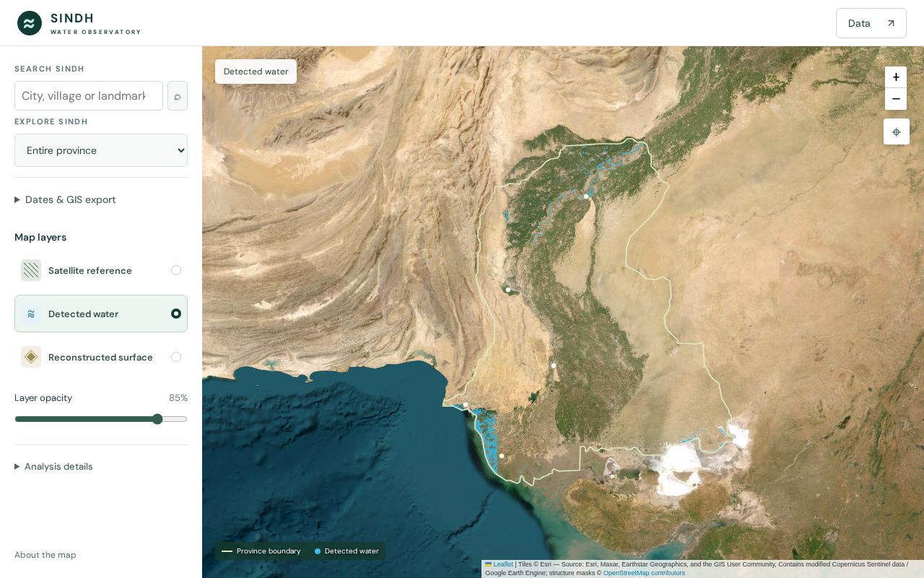This screenshot has width=924, height=578.
Task: Click the Province boundary legend line
Action: [x=227, y=551]
